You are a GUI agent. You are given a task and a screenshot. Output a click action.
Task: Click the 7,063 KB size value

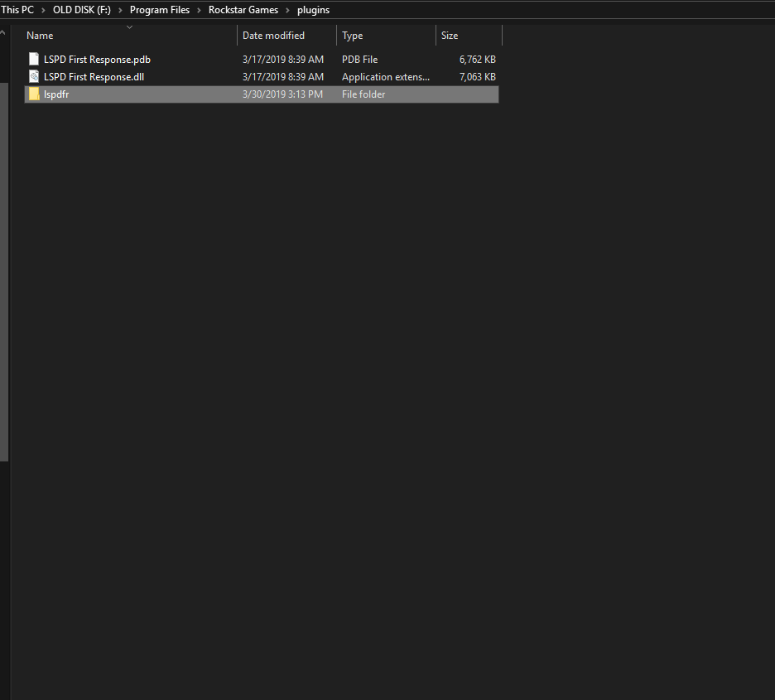click(478, 76)
